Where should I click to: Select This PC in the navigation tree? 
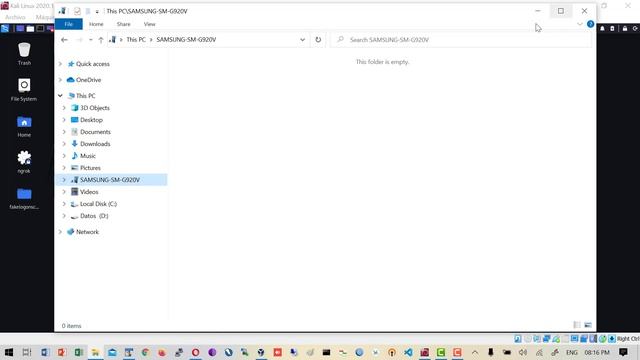tap(86, 96)
